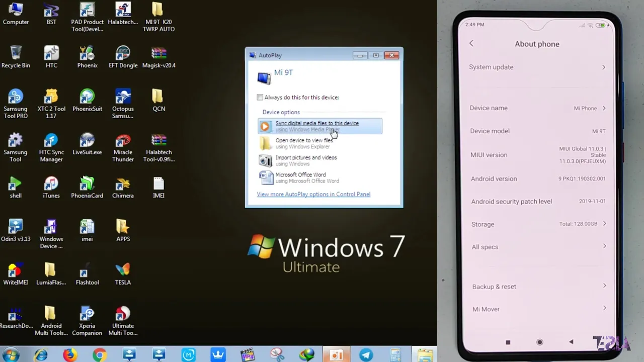Viewport: 644px width, 362px height.
Task: Launch Firefox from the taskbar
Action: (70, 355)
